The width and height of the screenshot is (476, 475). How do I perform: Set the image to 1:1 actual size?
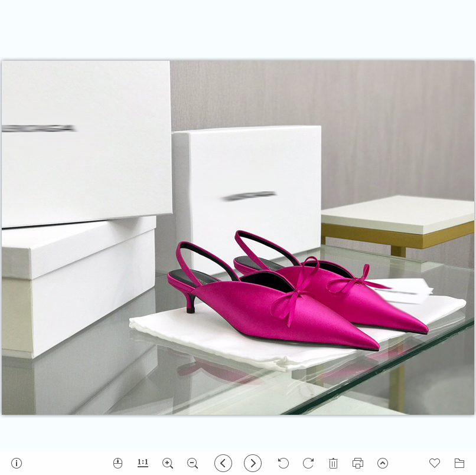pos(143,463)
